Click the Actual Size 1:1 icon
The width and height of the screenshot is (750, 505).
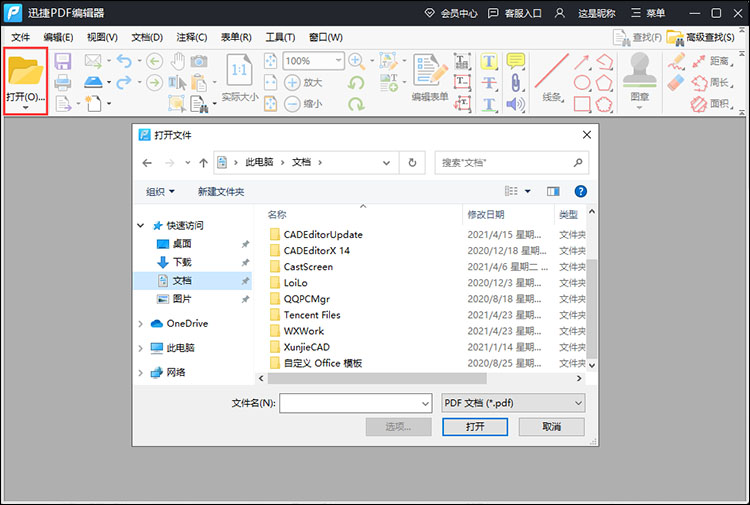[x=239, y=71]
